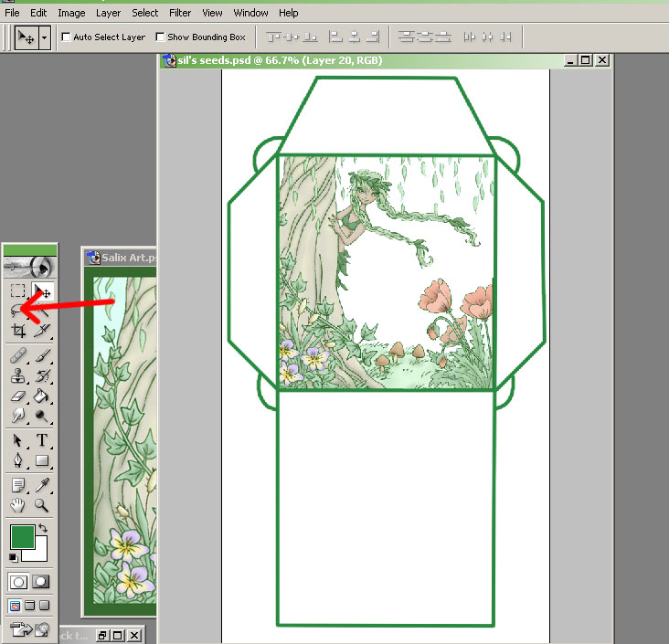Select the Dodge tool
This screenshot has width=669, height=644.
click(42, 416)
